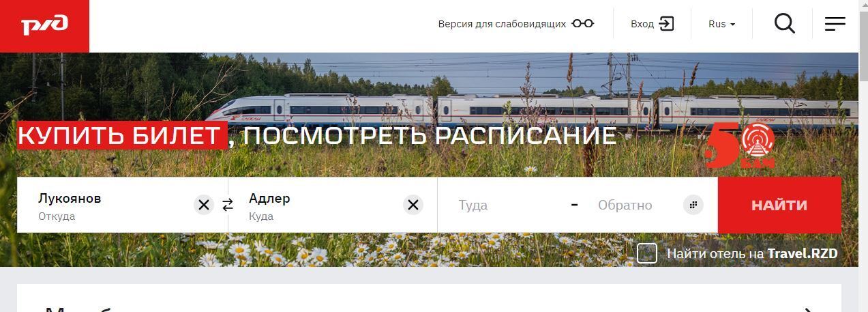This screenshot has height=312, width=868.
Task: Select the КУПИТЬ БИЛЕТ tab
Action: [x=122, y=136]
